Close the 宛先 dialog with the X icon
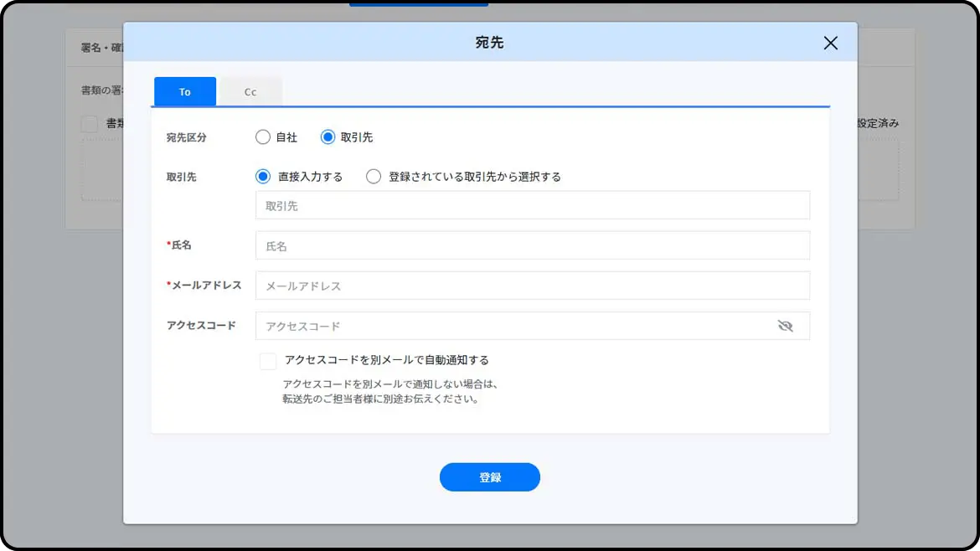 click(x=830, y=43)
